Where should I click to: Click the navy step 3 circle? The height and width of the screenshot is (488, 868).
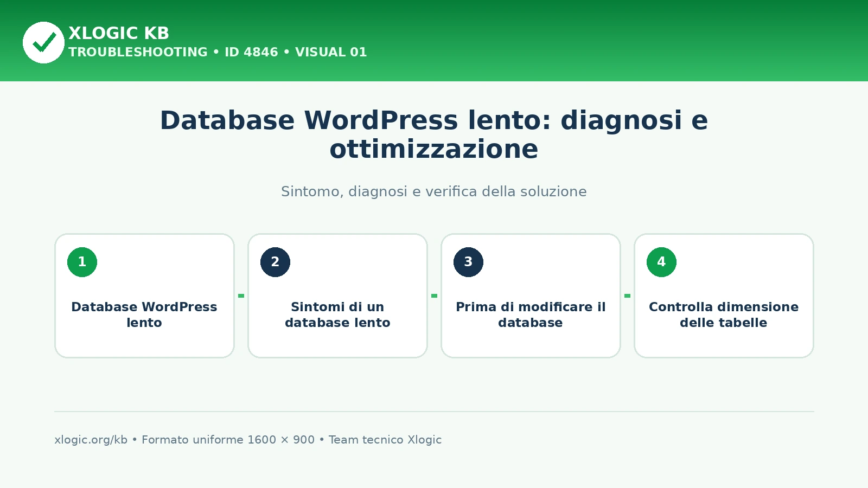click(x=468, y=262)
